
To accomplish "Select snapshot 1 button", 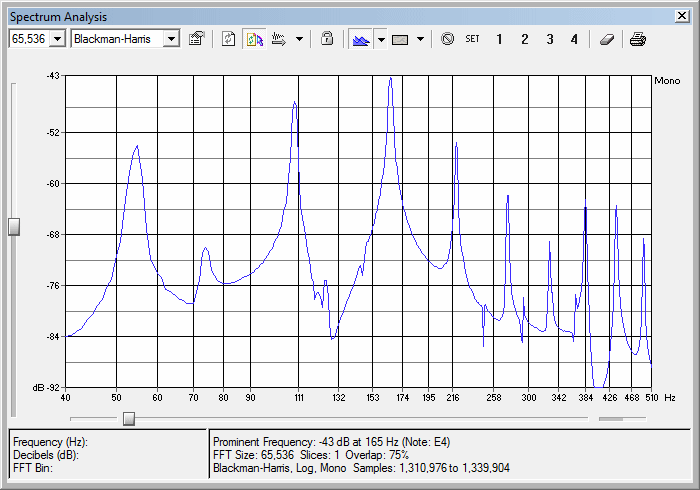I will (x=499, y=39).
